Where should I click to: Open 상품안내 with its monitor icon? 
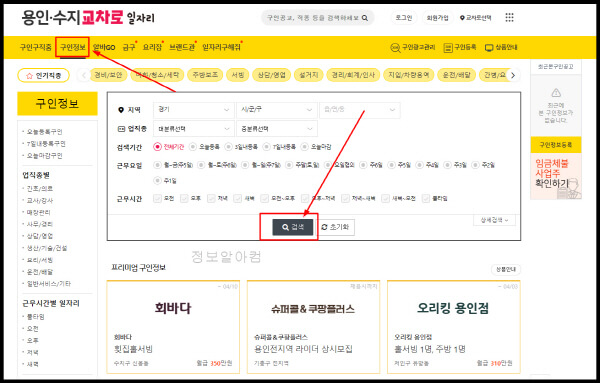click(x=501, y=47)
